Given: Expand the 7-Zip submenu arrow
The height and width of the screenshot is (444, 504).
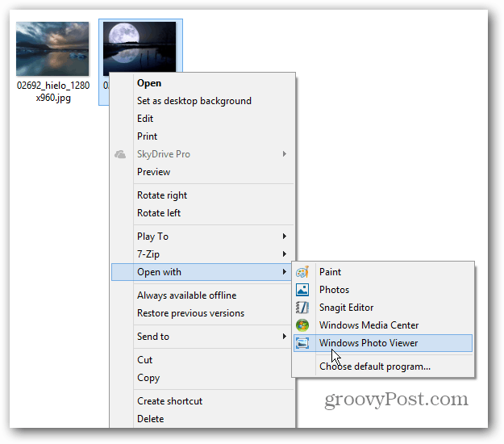Looking at the screenshot, I should coord(284,253).
